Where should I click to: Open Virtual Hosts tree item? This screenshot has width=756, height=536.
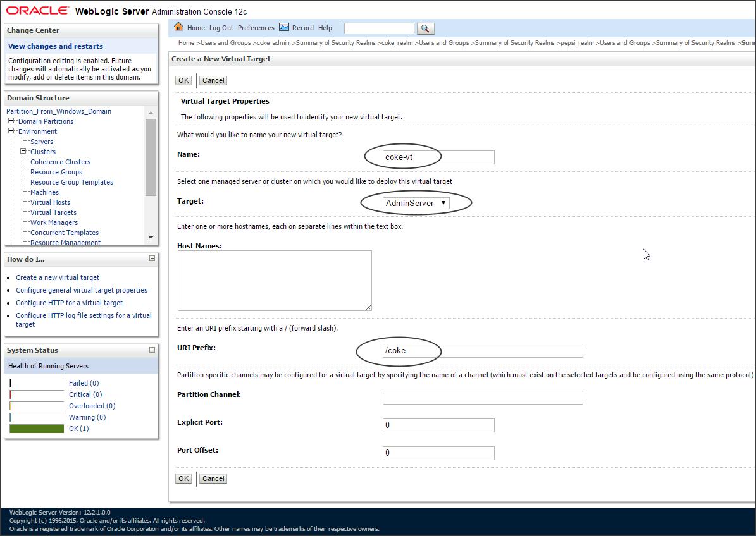50,202
